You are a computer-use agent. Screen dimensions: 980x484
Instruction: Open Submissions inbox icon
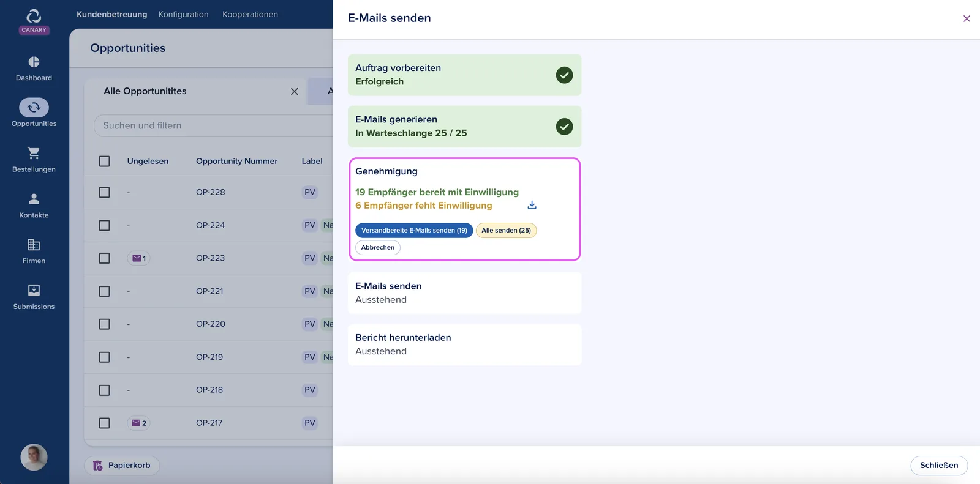(x=34, y=290)
